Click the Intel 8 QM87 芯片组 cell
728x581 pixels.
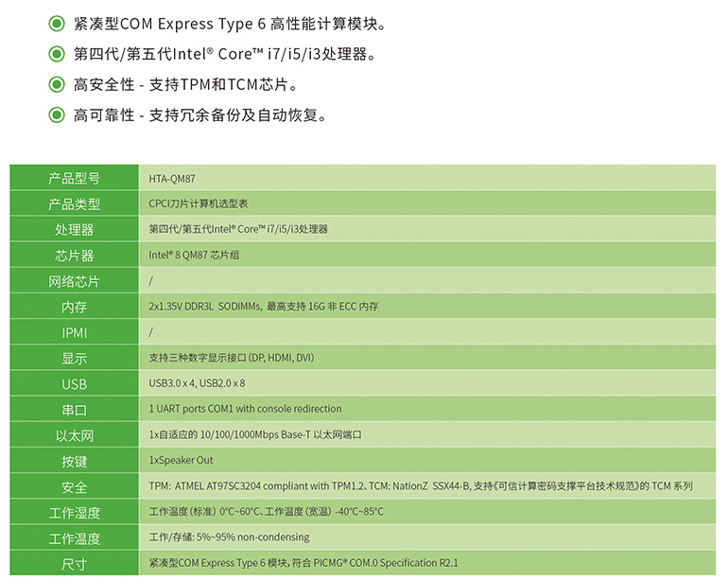[x=427, y=255]
